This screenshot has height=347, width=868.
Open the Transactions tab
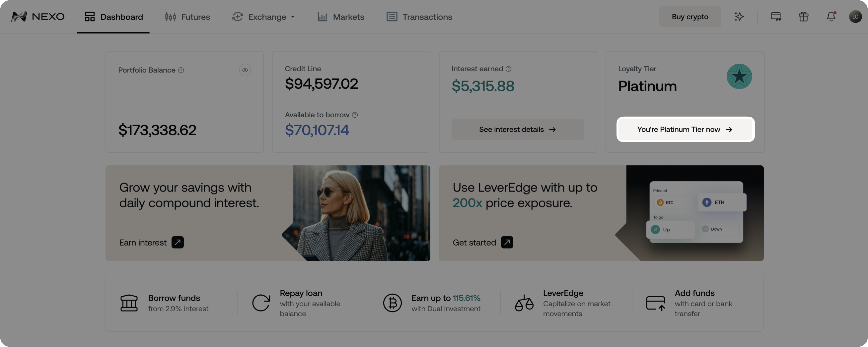pos(419,17)
